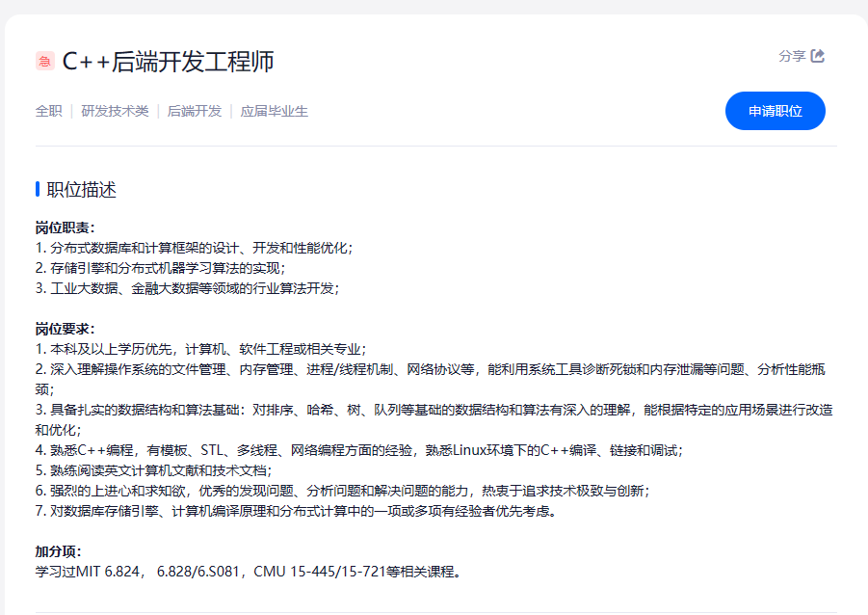Click the 申请职位 apply button
Image resolution: width=868 pixels, height=615 pixels.
click(775, 111)
